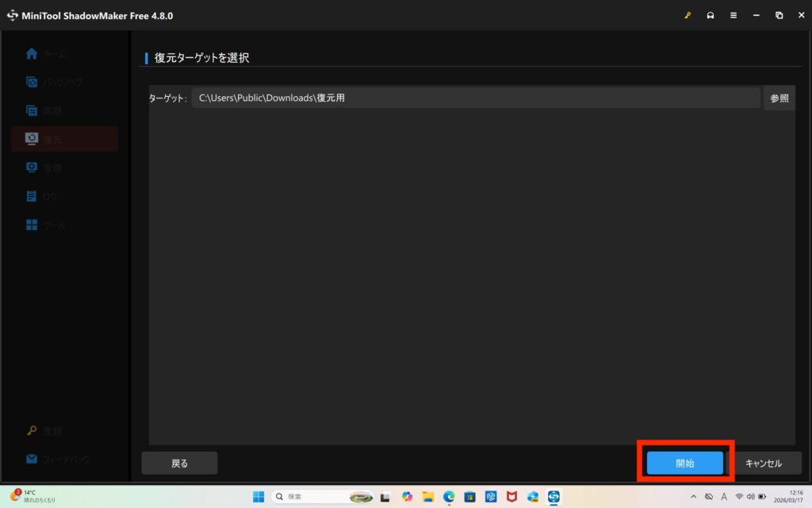Open the Tools grid icon in sidebar
812x508 pixels.
32,225
